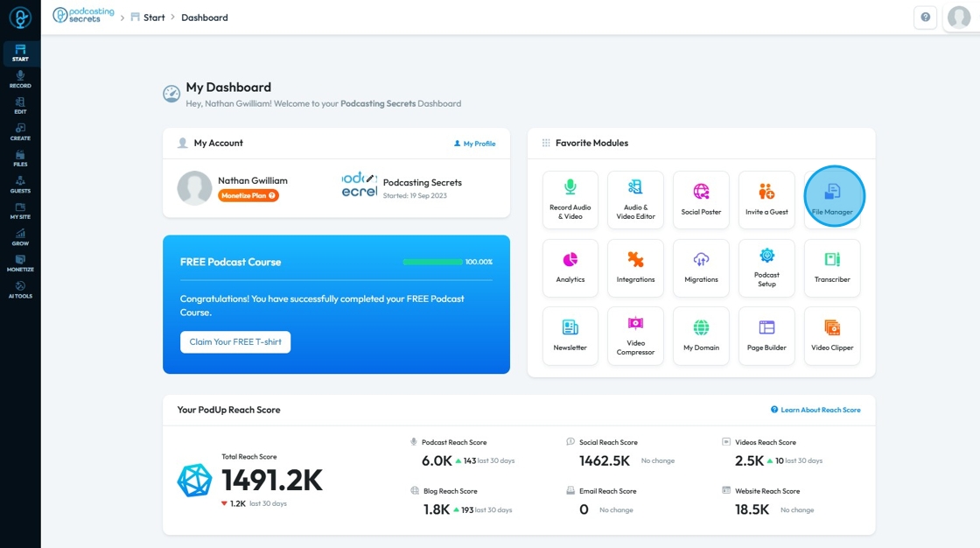Launch Audio & Video Editor module
Viewport: 980px width, 548px height.
[635, 200]
